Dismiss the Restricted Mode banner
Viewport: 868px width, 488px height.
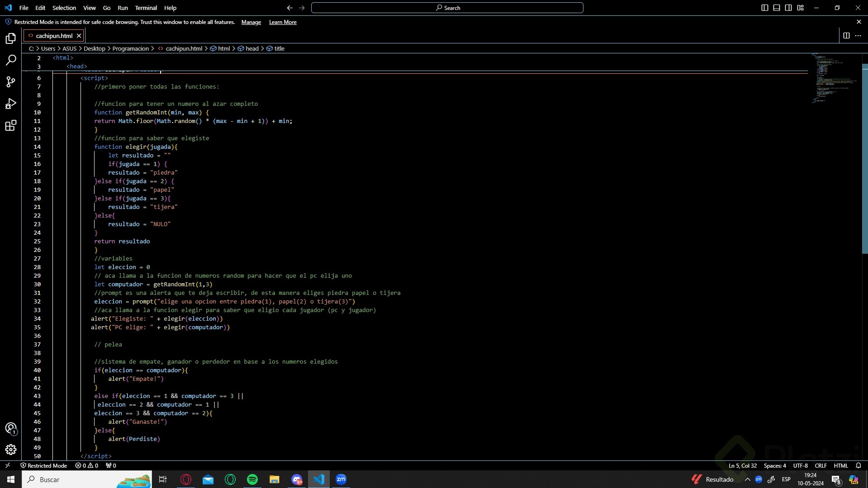[859, 22]
